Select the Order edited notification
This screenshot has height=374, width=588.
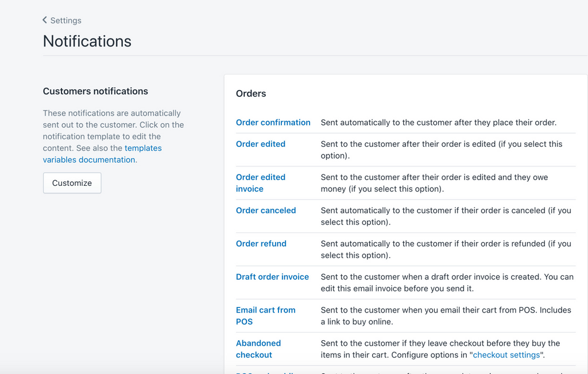[x=260, y=144]
